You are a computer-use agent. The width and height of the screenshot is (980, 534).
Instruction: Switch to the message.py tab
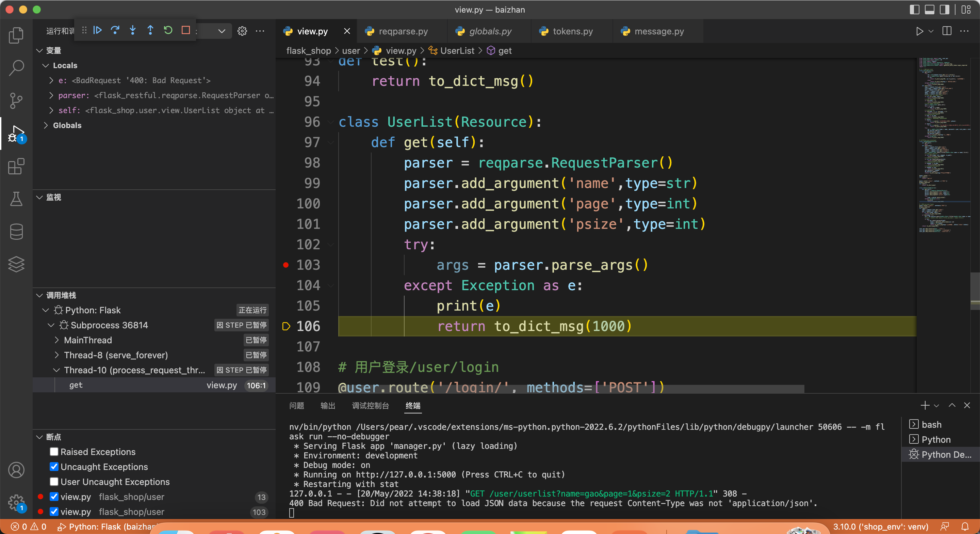658,31
